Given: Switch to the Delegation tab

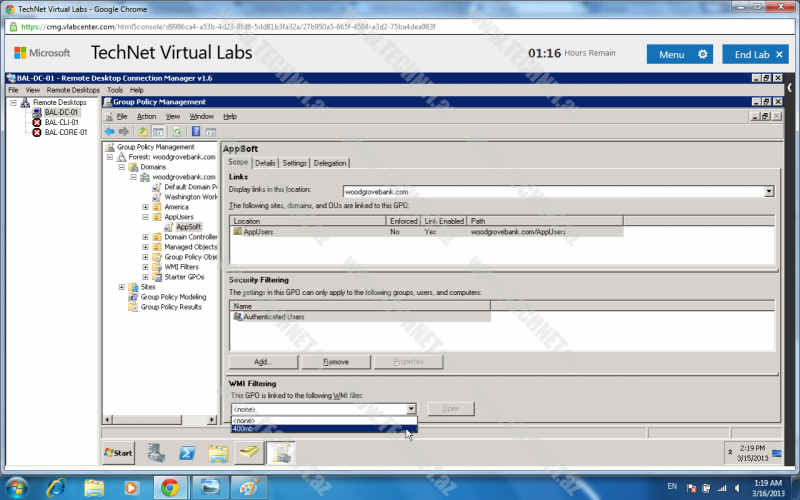Looking at the screenshot, I should tap(329, 163).
